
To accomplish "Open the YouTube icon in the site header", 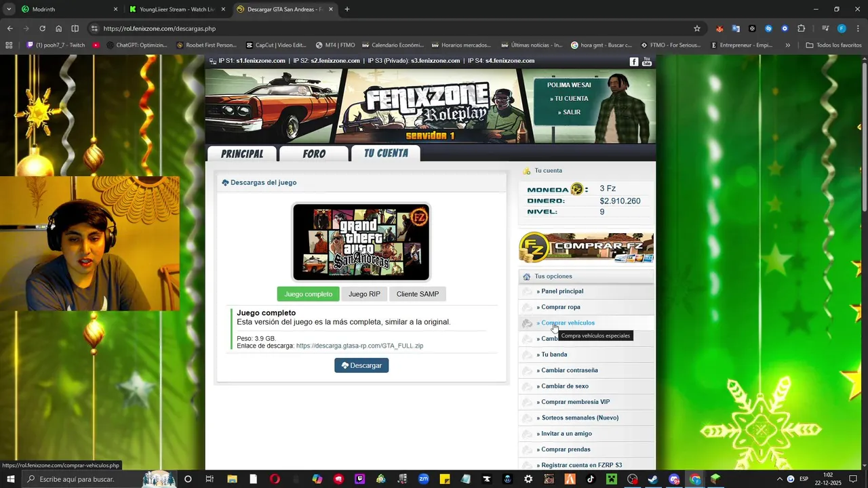I will point(647,62).
